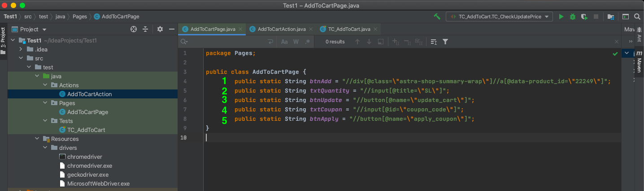Open the run anything window icon
This screenshot has width=644, height=191.
click(x=626, y=17)
